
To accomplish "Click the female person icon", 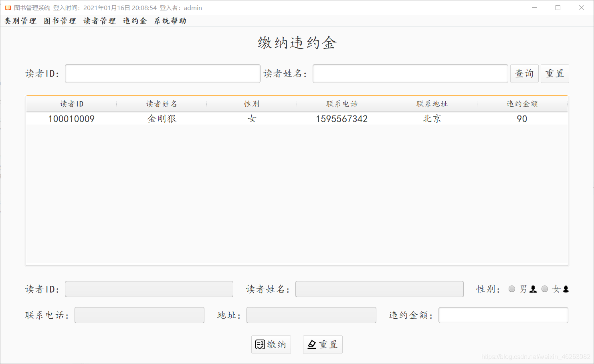I will [566, 289].
